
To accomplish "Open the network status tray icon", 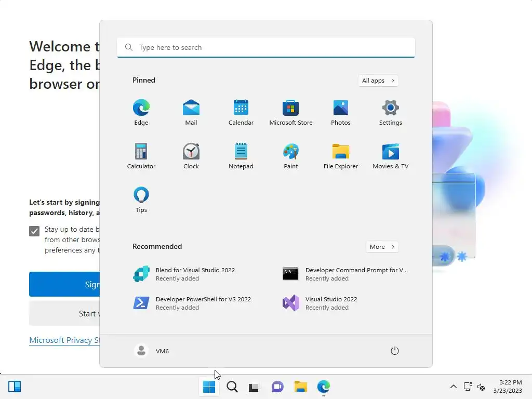I will point(468,387).
